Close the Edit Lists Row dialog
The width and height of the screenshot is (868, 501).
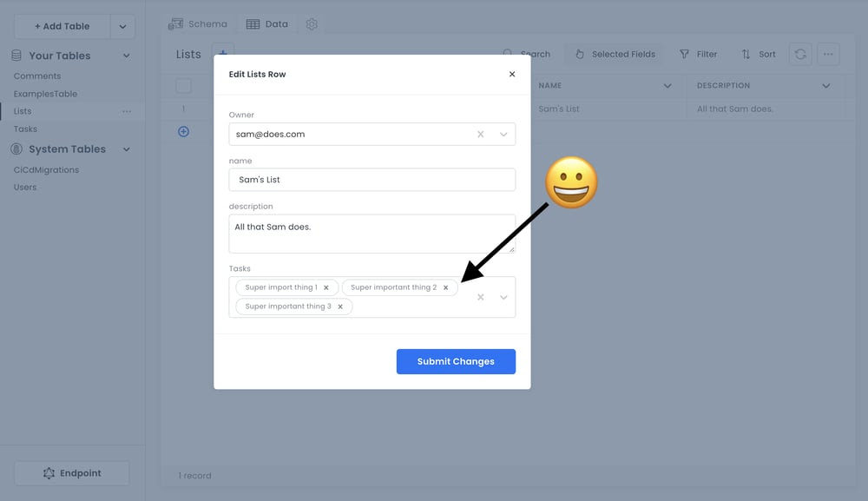pos(512,75)
